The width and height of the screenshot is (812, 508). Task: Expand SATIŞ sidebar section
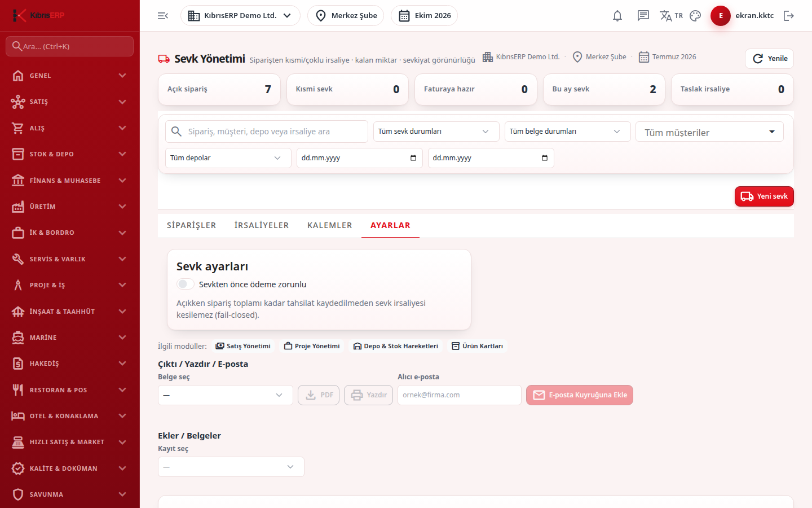click(70, 102)
